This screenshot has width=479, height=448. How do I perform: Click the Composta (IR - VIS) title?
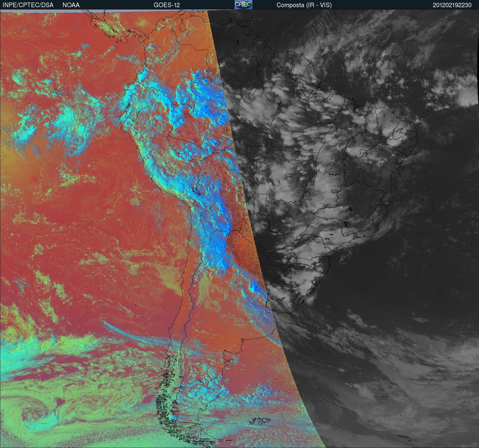coord(304,5)
